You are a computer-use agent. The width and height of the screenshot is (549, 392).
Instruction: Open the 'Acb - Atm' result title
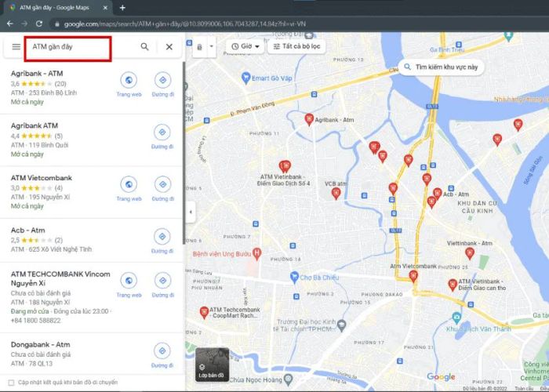click(27, 230)
